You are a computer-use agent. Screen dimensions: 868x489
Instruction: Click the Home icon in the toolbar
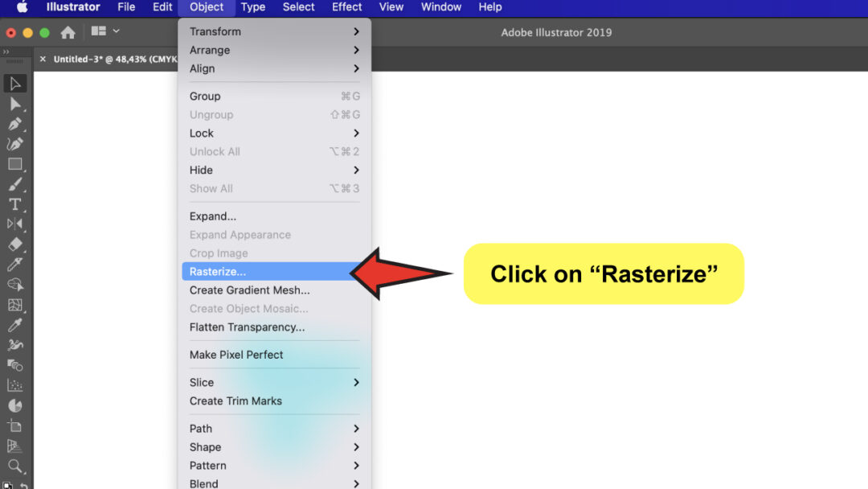[x=68, y=33]
